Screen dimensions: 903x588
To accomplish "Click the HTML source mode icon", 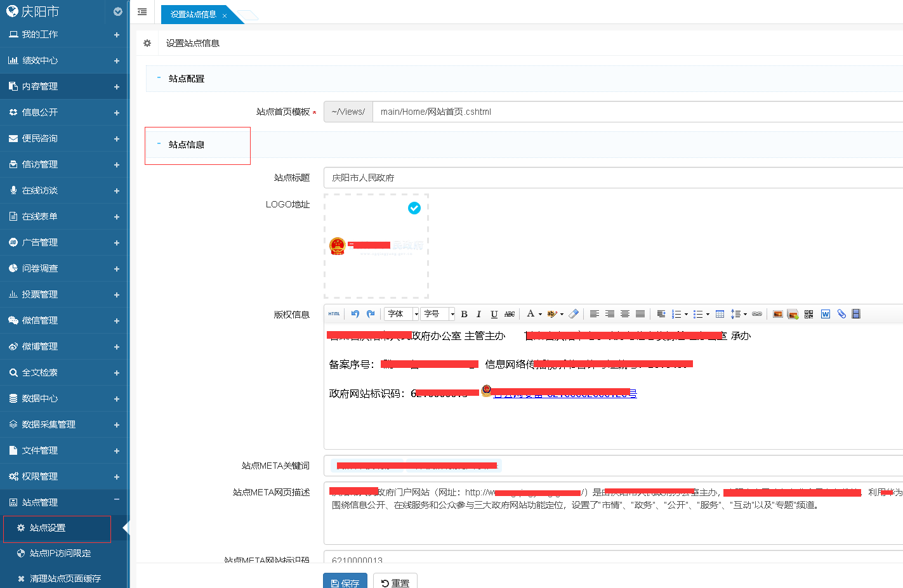I will point(334,314).
